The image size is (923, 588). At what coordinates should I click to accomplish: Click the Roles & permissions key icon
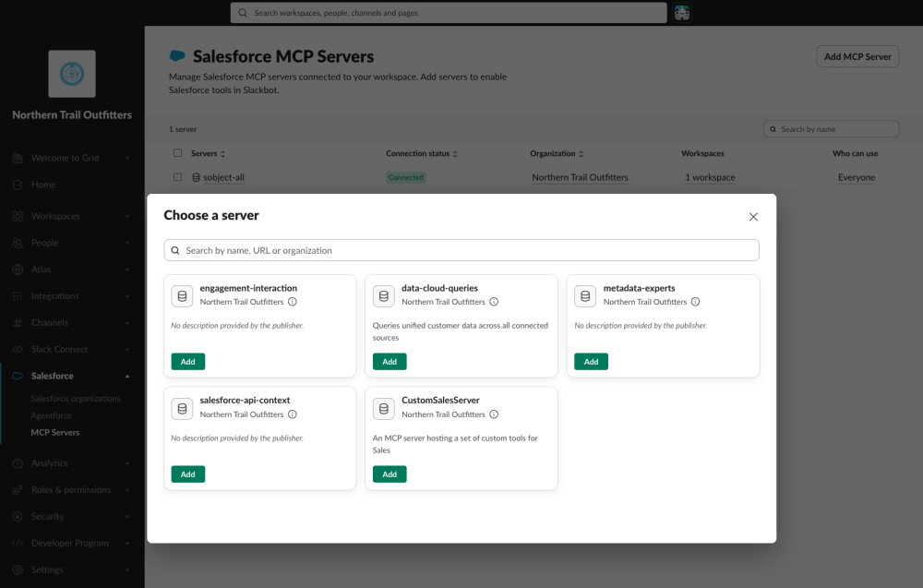[18, 490]
